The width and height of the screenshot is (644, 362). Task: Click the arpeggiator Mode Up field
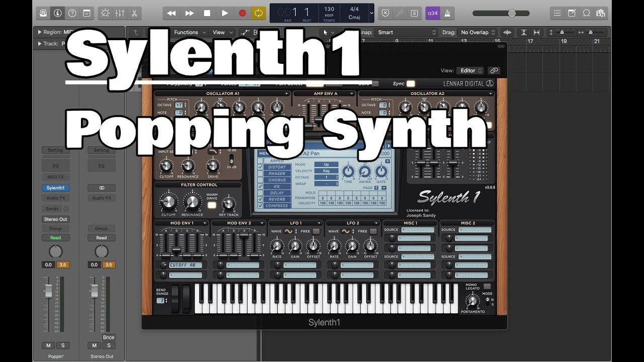click(x=326, y=164)
